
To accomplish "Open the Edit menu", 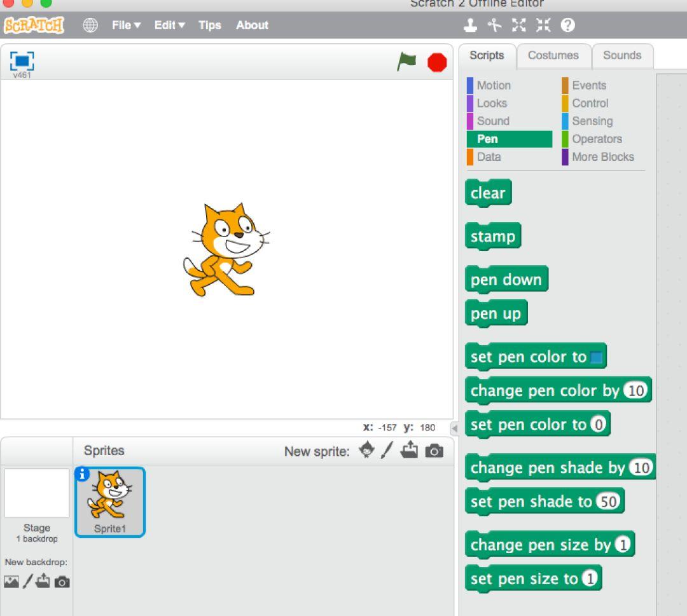I will [x=169, y=25].
